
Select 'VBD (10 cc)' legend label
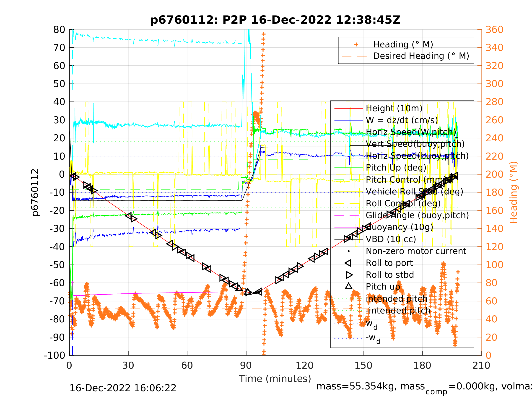coord(391,239)
